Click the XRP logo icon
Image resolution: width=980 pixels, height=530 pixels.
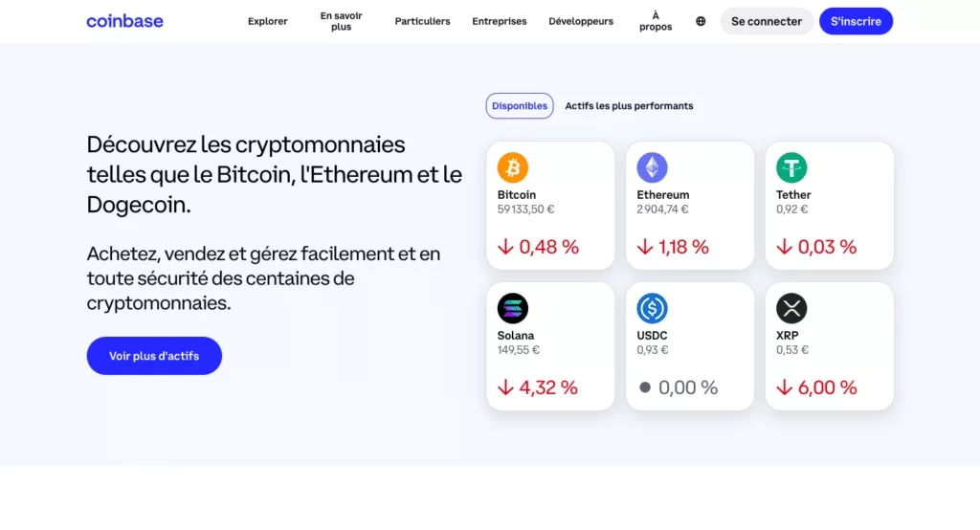click(x=791, y=308)
